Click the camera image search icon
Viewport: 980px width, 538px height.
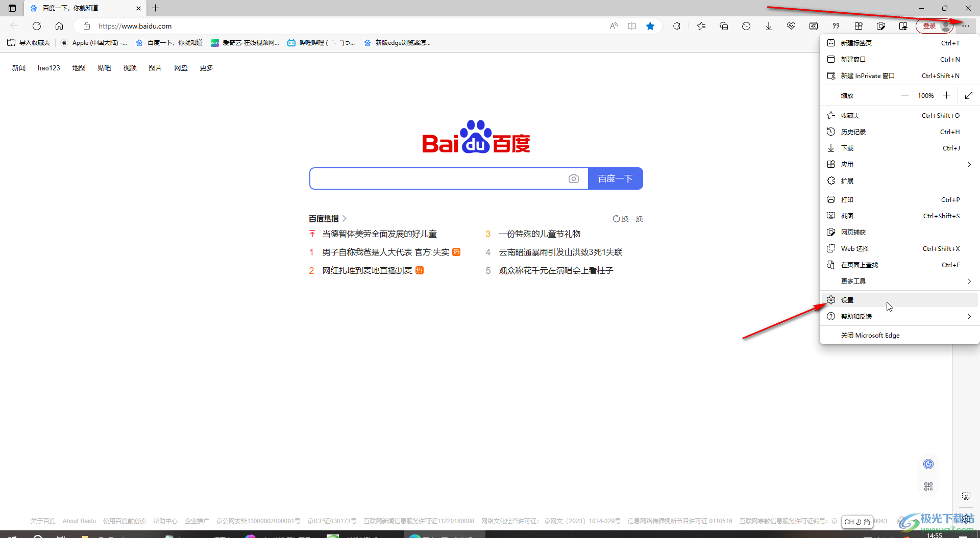[x=574, y=178]
